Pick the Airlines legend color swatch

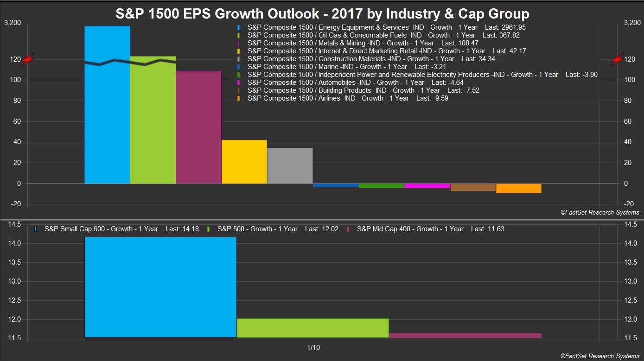(x=238, y=98)
